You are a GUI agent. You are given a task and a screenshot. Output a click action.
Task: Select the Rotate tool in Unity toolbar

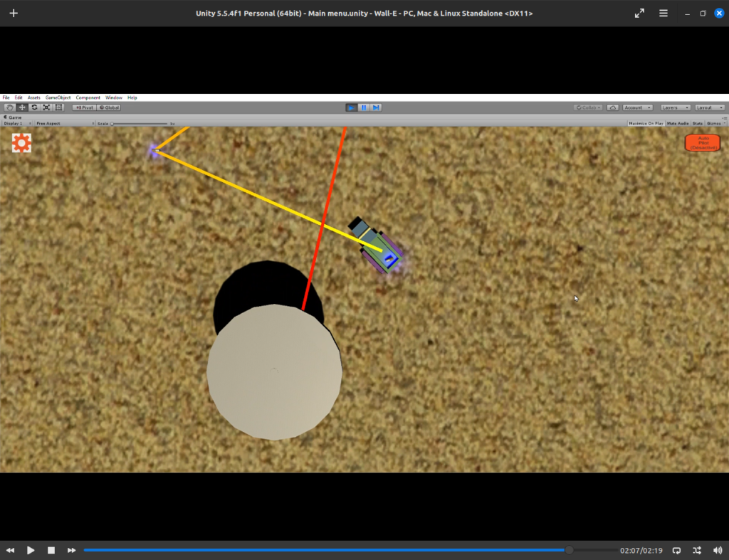pyautogui.click(x=34, y=107)
